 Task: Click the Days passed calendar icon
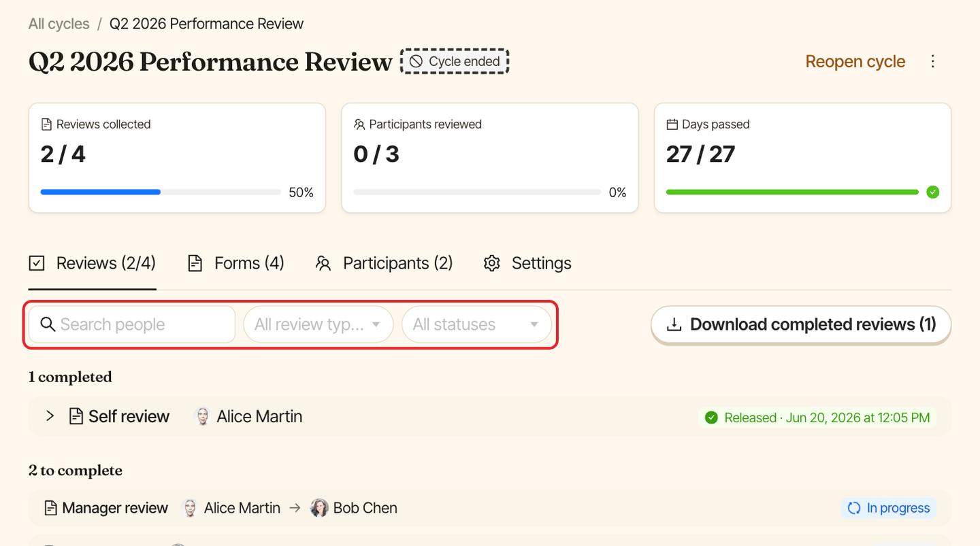(672, 124)
